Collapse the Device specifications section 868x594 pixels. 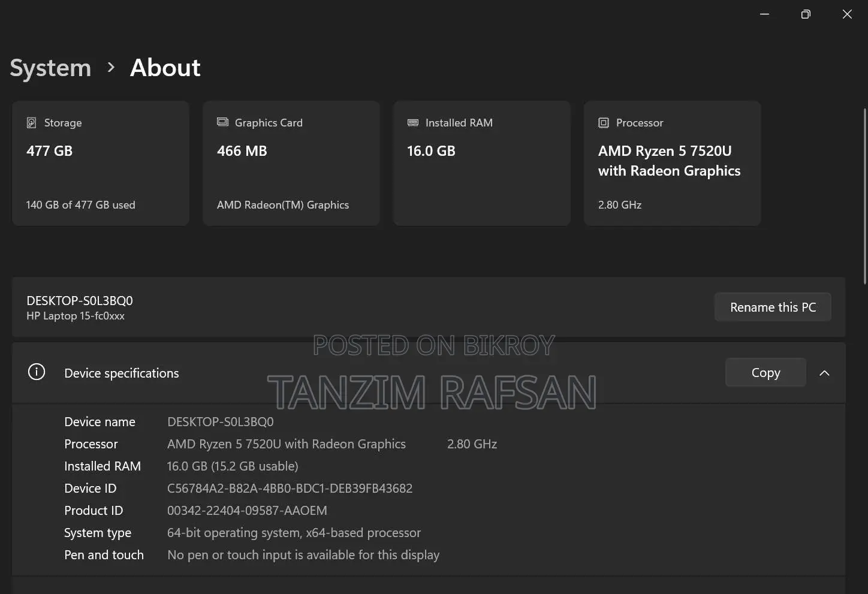coord(825,373)
